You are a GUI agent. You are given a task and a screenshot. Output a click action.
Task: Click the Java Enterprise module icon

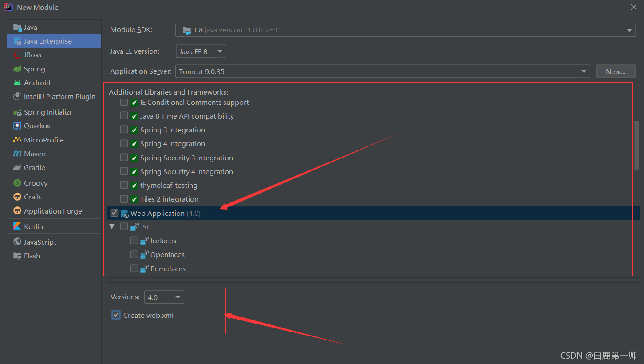coord(17,41)
